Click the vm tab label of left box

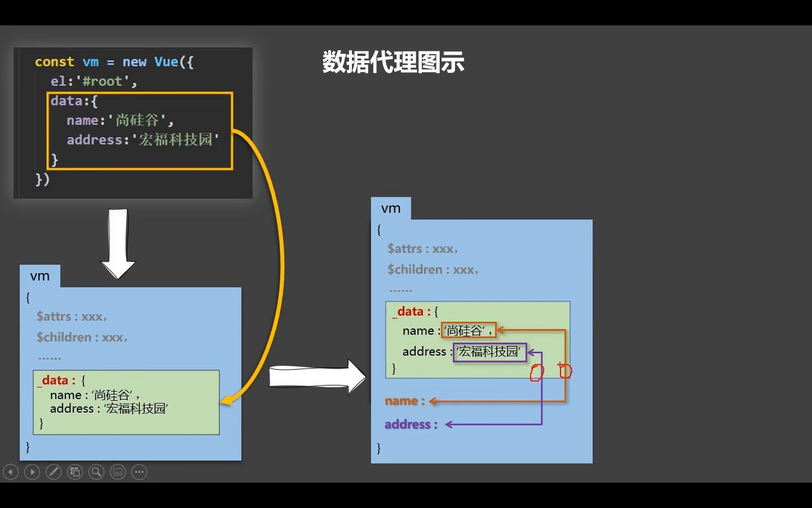(x=40, y=276)
